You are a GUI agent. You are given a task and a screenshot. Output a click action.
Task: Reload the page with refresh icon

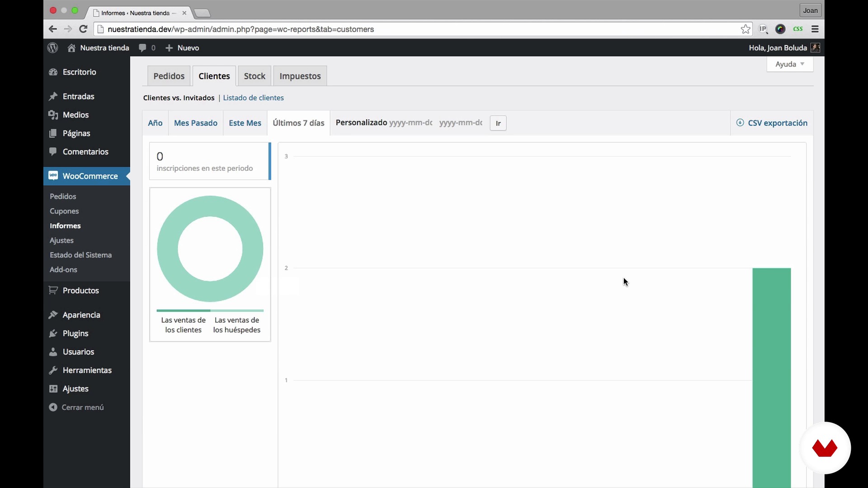83,29
